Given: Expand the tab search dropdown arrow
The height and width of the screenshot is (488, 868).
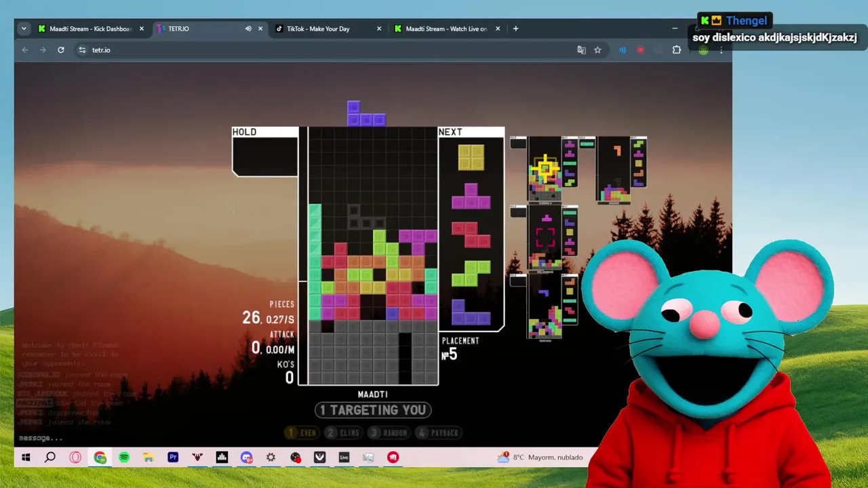Looking at the screenshot, I should click(24, 28).
